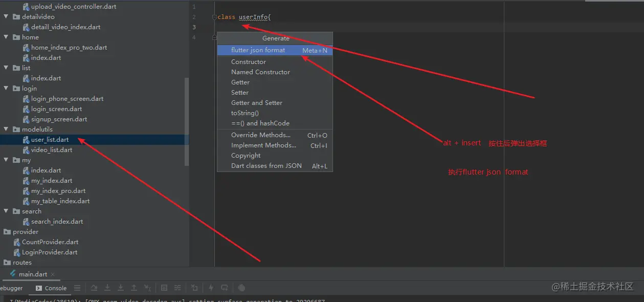
Task: Click line number 4 in gutter
Action: point(194,37)
